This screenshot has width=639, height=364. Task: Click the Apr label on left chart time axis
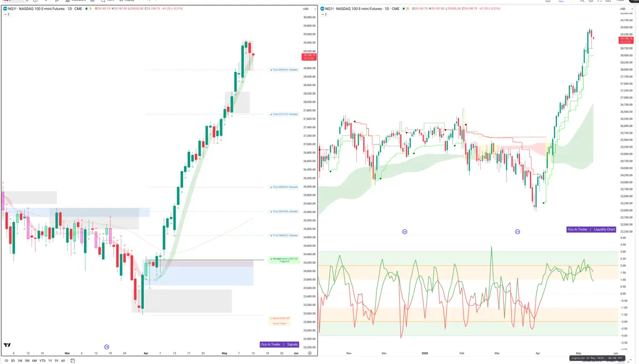tap(146, 353)
